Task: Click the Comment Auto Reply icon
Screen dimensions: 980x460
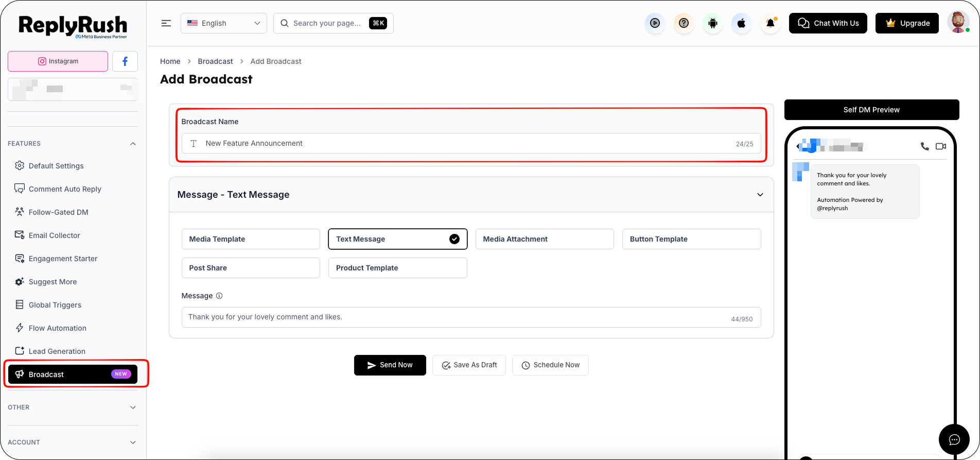Action: (20, 189)
